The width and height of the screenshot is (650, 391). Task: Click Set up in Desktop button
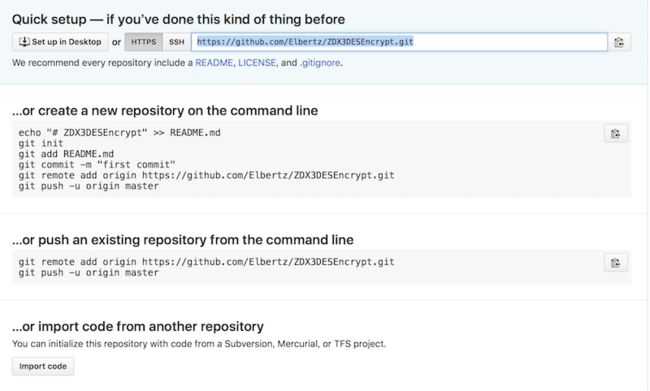60,42
